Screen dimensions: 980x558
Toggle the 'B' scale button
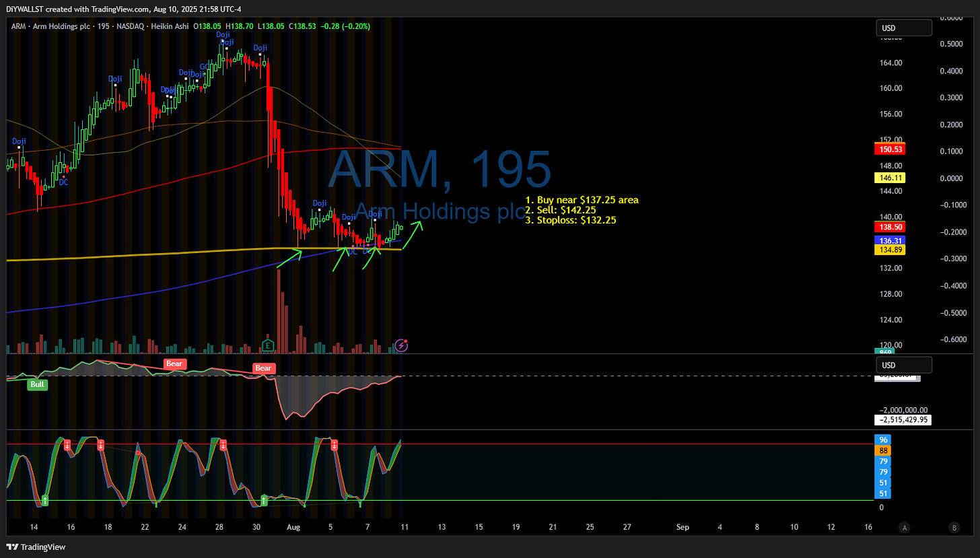(x=954, y=527)
